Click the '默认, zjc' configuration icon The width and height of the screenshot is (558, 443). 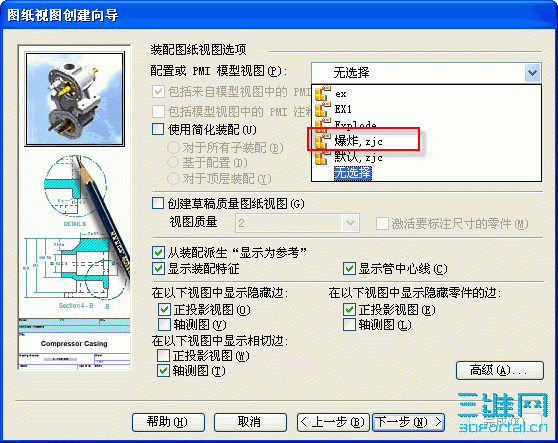[x=322, y=157]
